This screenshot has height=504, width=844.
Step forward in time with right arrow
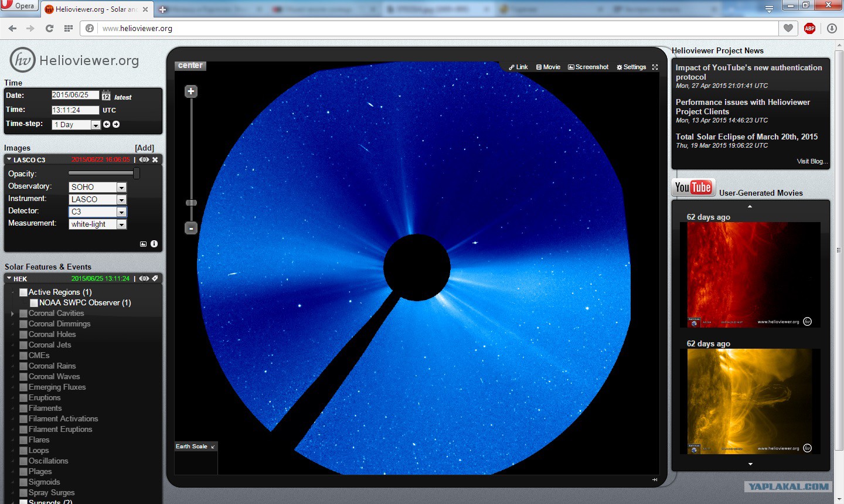[x=116, y=124]
